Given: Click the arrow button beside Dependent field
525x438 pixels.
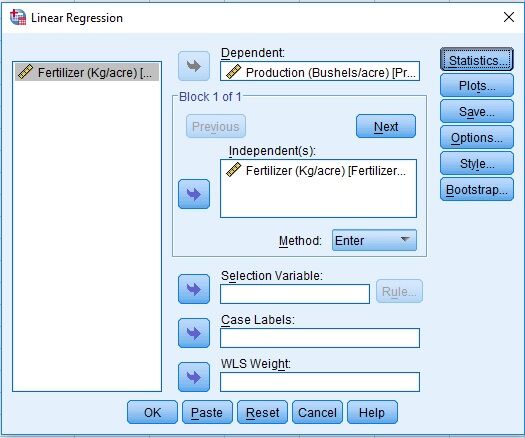Looking at the screenshot, I should (194, 66).
